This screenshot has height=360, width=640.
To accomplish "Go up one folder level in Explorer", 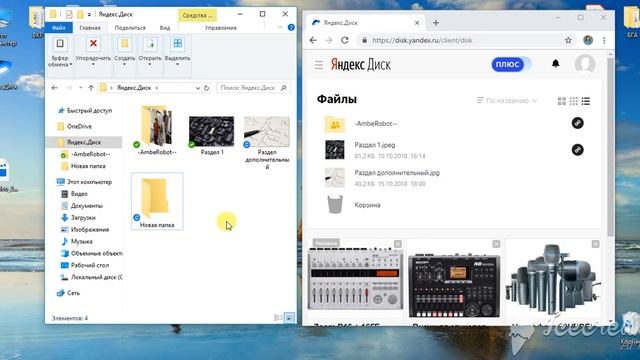I will click(x=91, y=88).
